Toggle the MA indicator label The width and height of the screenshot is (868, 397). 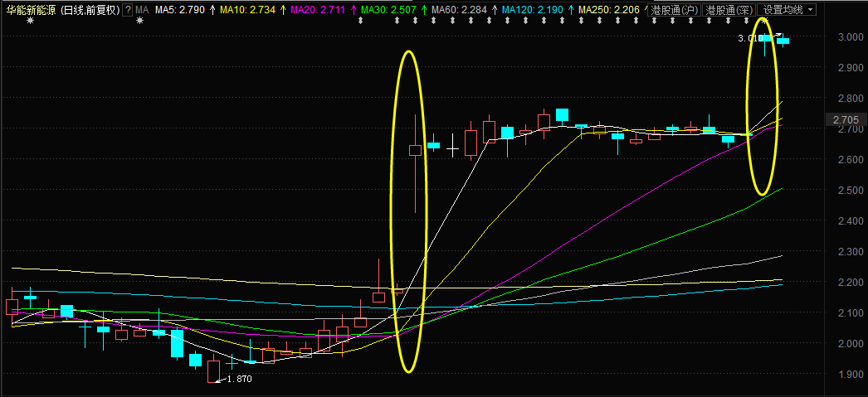click(x=142, y=10)
